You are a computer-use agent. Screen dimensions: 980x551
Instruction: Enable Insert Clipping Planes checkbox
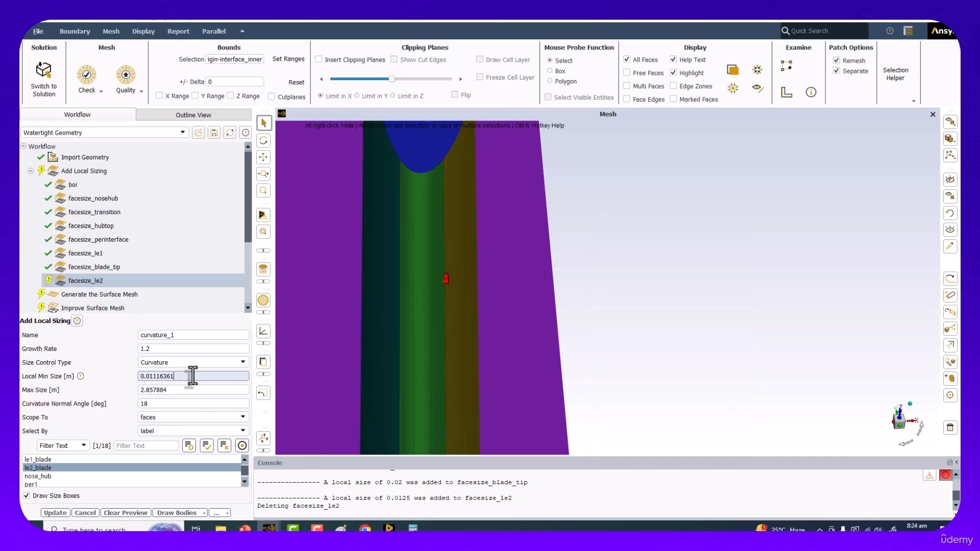click(319, 60)
